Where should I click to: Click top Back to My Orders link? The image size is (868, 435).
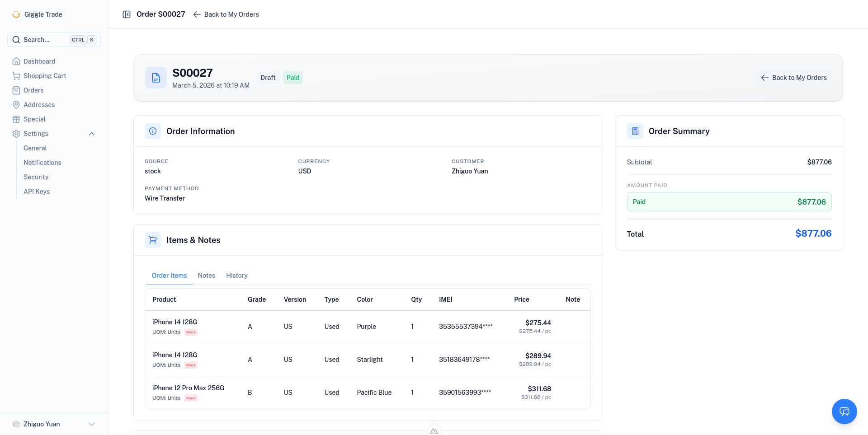pyautogui.click(x=226, y=14)
